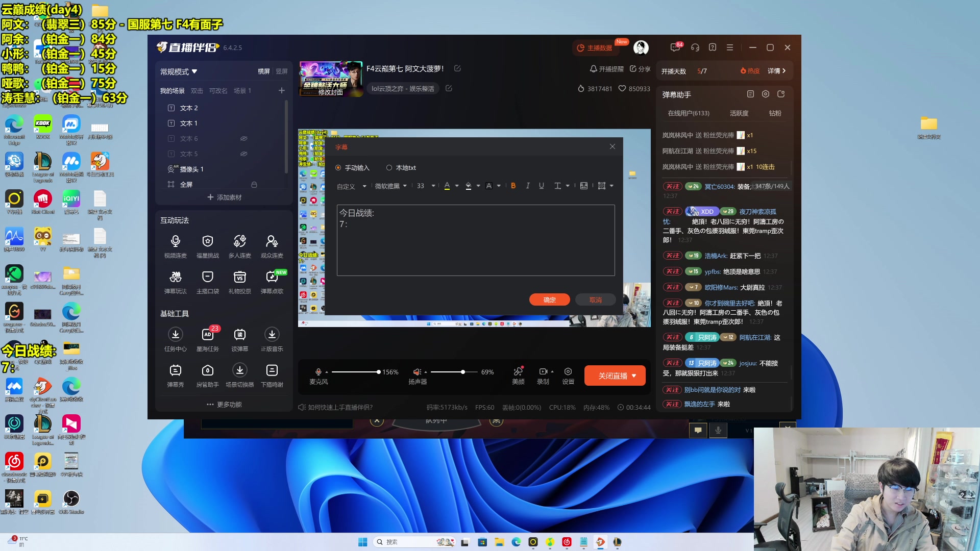Toggle underline formatting in subtitle dialog
Image resolution: width=980 pixels, height=551 pixels.
(x=542, y=186)
